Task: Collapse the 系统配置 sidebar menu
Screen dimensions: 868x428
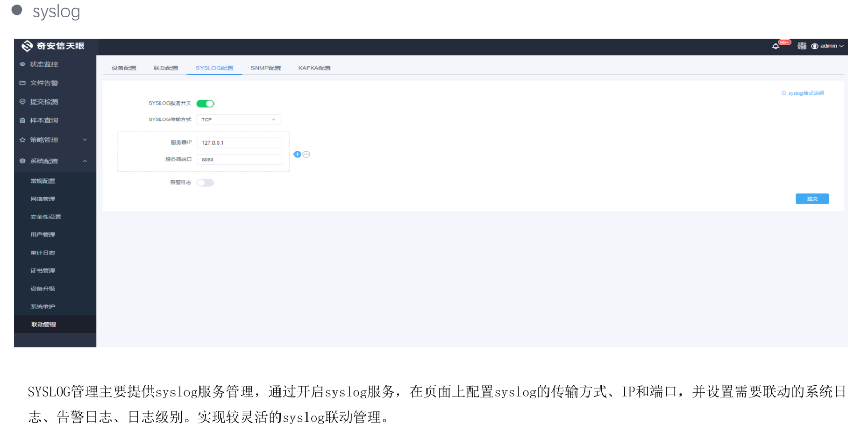Action: [x=52, y=161]
